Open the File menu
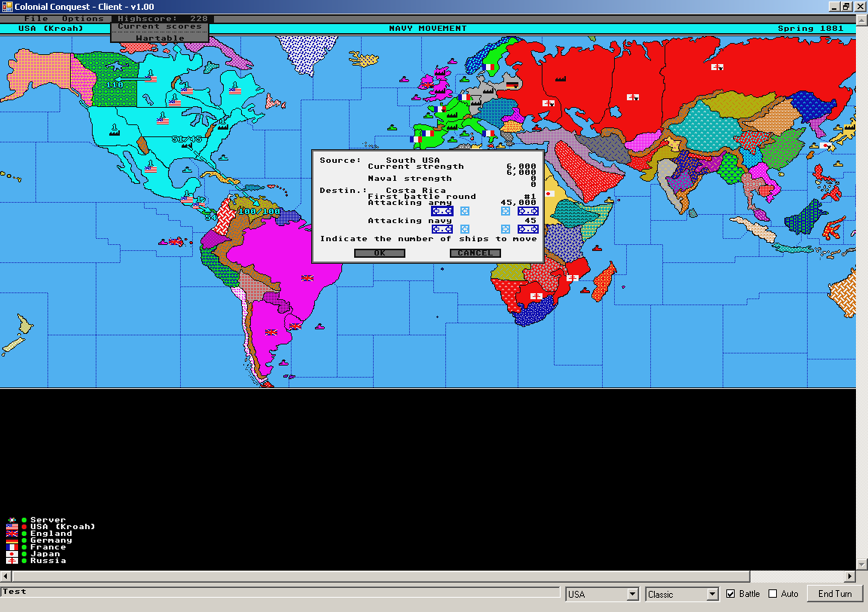Viewport: 868px width, 612px height. (x=35, y=19)
